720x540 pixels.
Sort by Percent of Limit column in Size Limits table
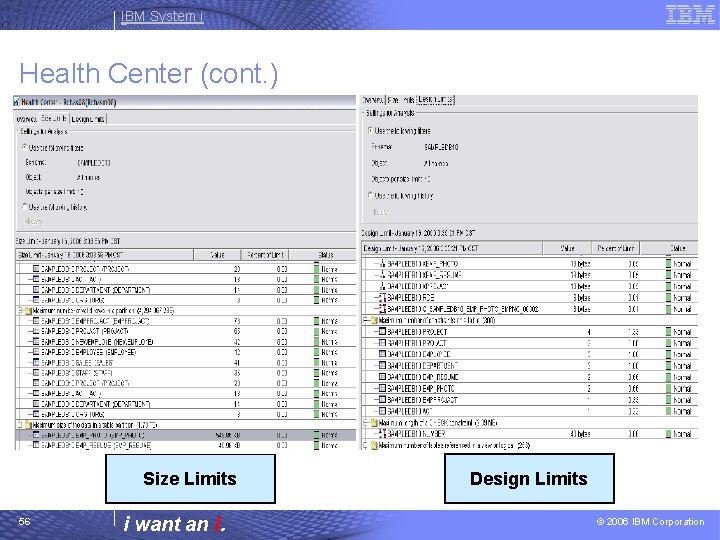point(265,255)
